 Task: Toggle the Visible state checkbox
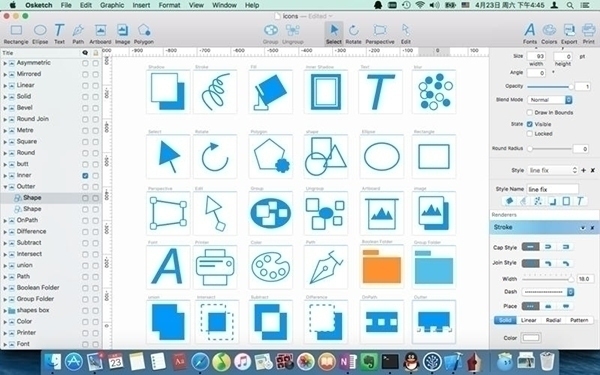coord(530,124)
